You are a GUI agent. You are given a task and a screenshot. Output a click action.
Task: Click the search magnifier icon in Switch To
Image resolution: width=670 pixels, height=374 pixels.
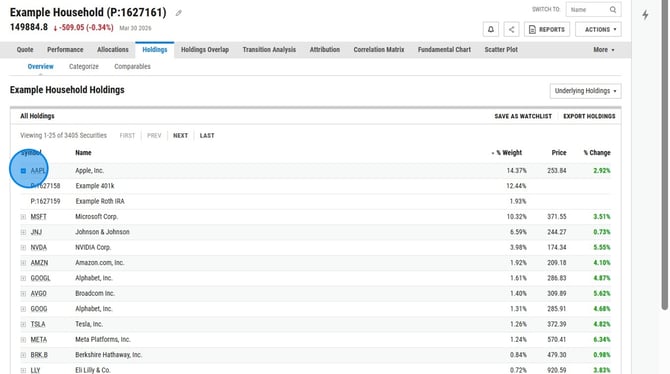tap(613, 9)
